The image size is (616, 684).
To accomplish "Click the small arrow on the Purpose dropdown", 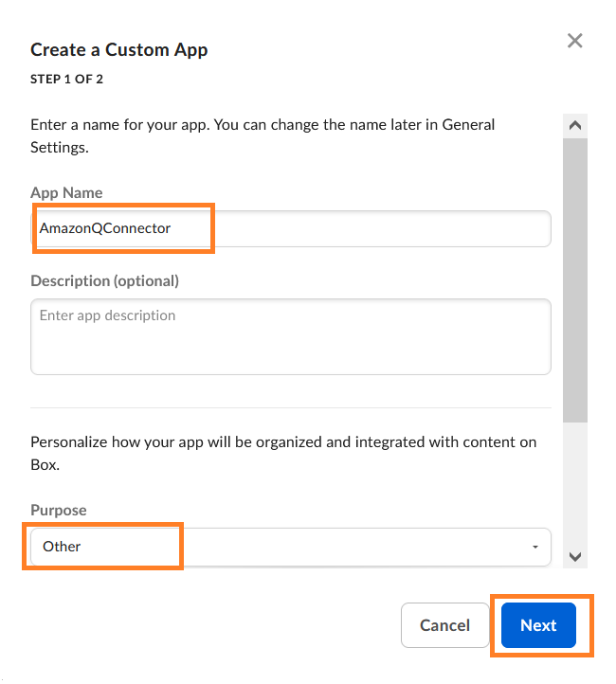I will pyautogui.click(x=535, y=548).
